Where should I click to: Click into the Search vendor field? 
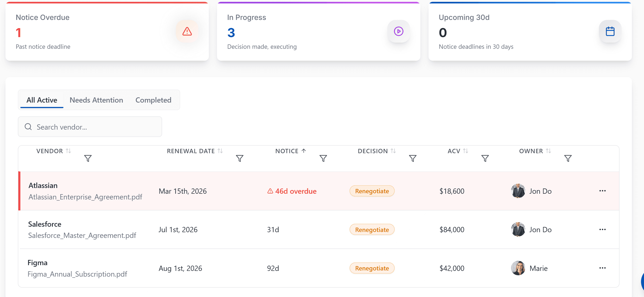click(95, 127)
